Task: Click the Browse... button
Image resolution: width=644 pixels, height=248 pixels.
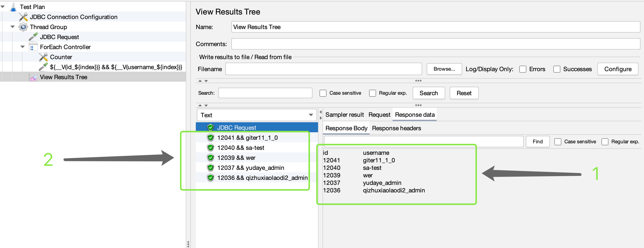Action: [444, 69]
